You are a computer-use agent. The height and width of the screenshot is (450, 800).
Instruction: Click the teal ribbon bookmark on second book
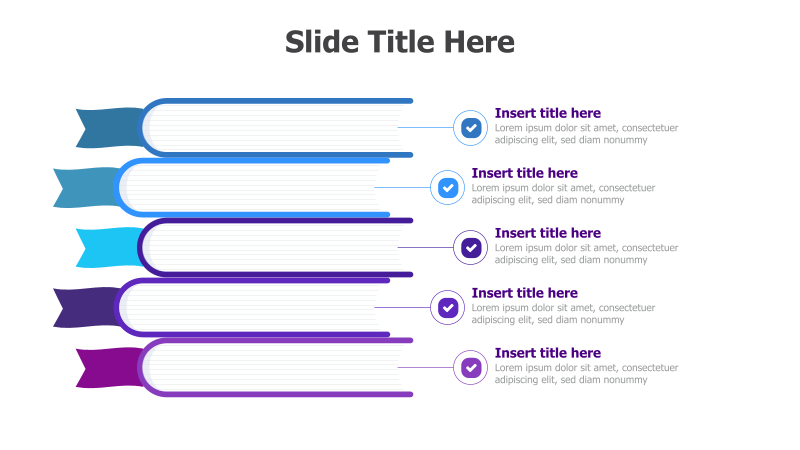[x=86, y=188]
